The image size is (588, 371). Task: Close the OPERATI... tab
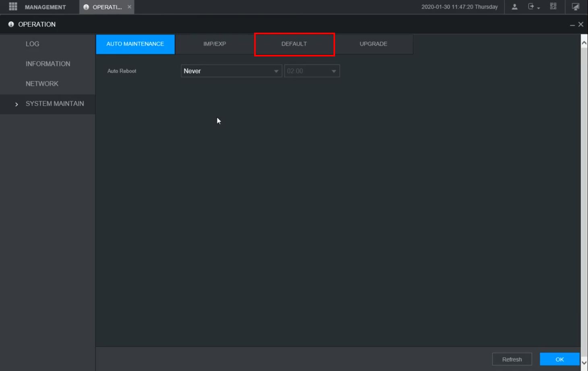click(129, 7)
